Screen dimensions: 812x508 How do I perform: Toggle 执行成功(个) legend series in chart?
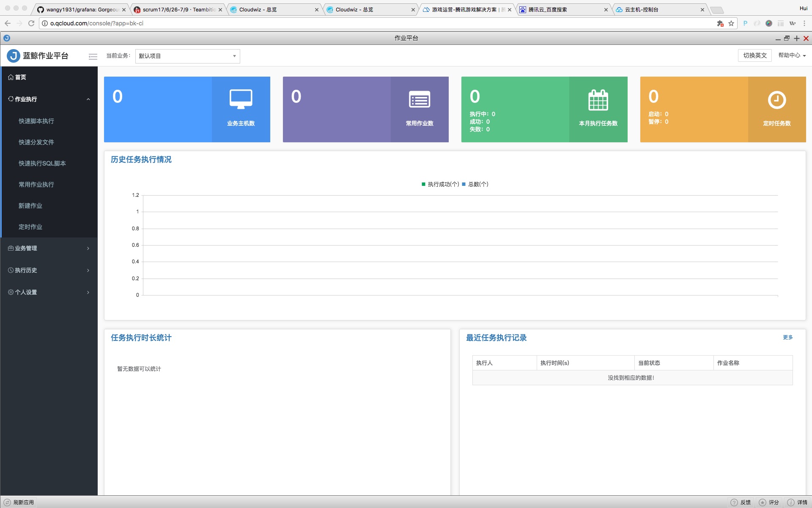(x=440, y=184)
